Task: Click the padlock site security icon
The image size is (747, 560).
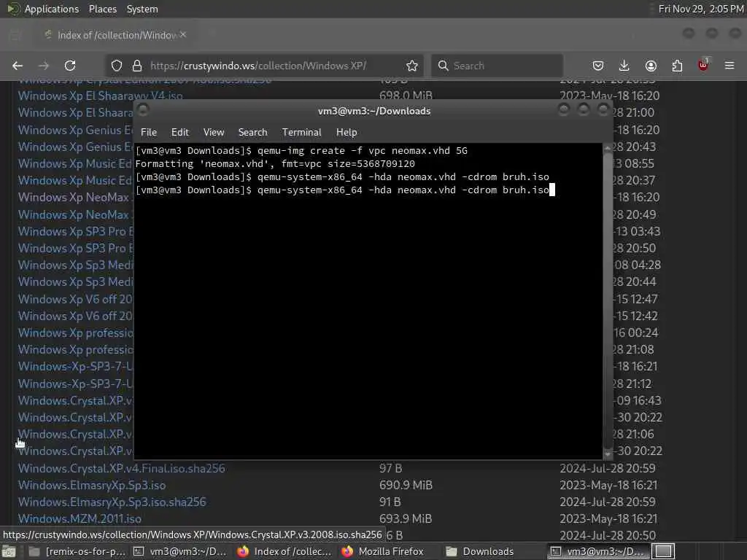Action: click(137, 66)
